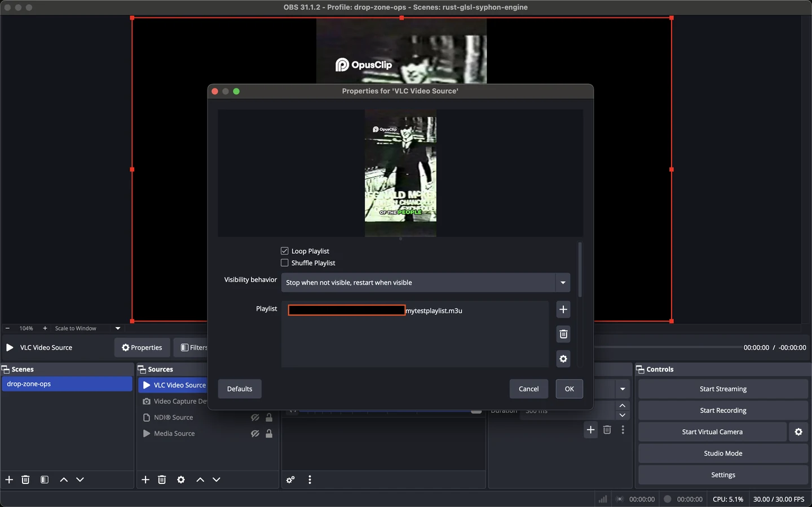Click video preview thumbnail in Properties dialog
The image size is (812, 507).
coord(400,173)
